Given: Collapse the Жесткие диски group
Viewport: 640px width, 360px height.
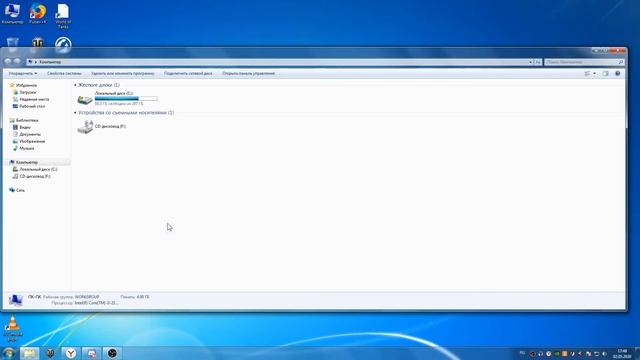Looking at the screenshot, I should click(x=75, y=85).
